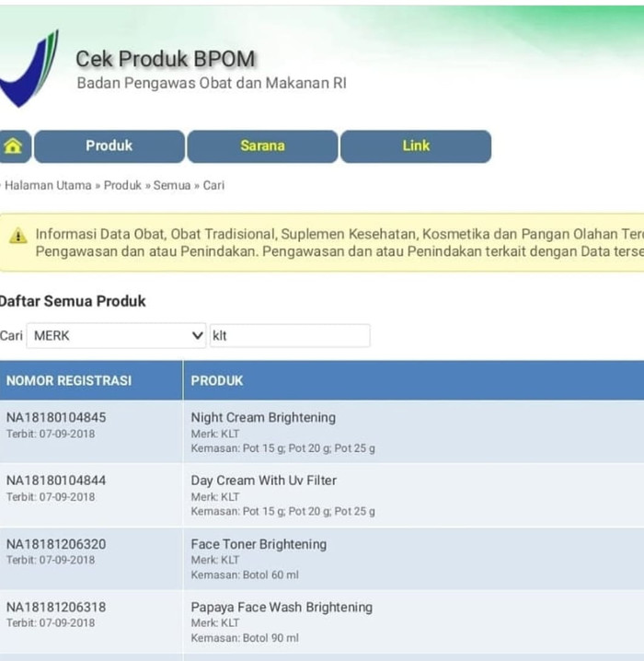Select registration number NA18180104844
The image size is (644, 661).
[x=56, y=481]
